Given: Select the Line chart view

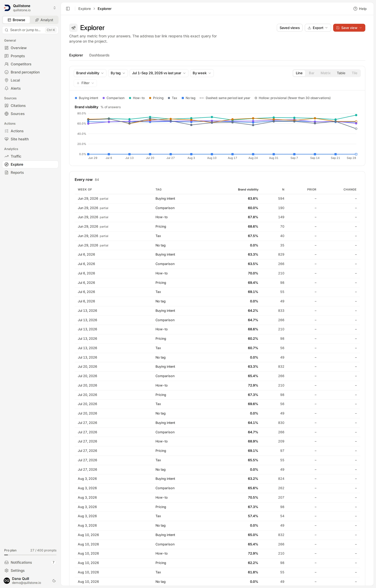Looking at the screenshot, I should (299, 73).
